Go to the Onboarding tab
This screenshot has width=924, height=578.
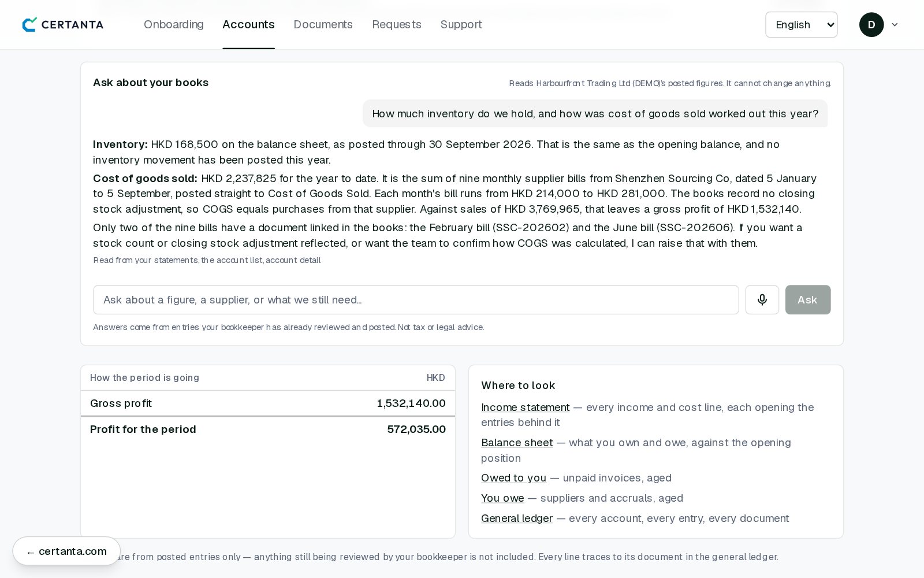(174, 24)
